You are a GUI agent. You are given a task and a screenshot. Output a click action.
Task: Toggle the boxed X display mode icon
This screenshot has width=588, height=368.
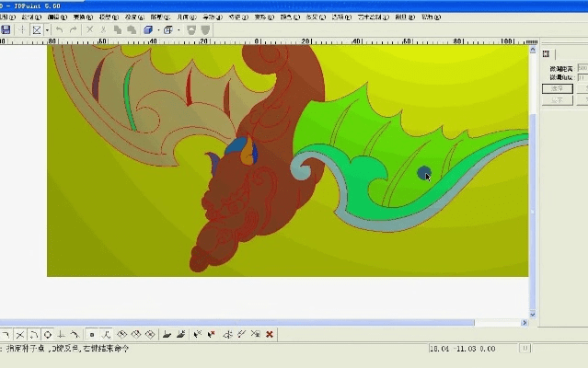36,30
